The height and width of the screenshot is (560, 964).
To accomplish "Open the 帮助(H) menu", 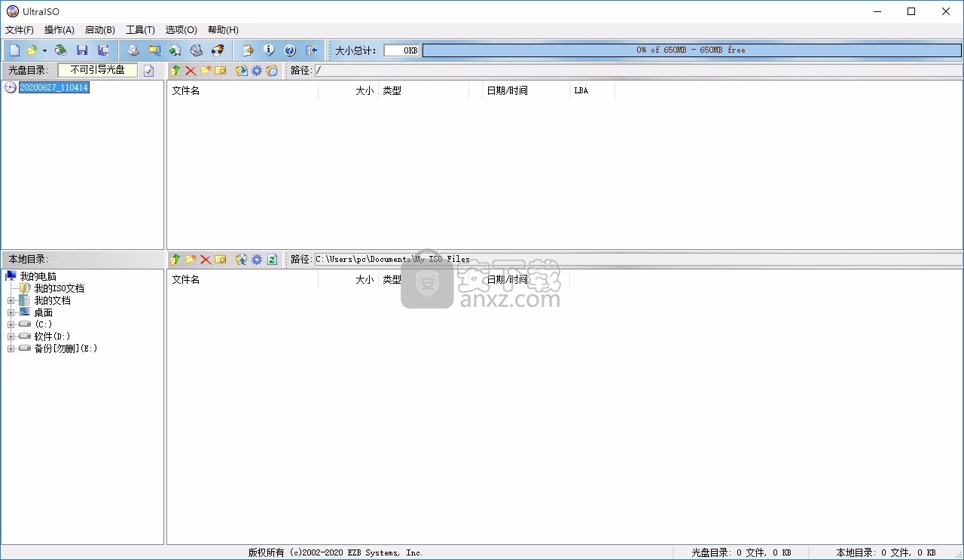I will (223, 30).
